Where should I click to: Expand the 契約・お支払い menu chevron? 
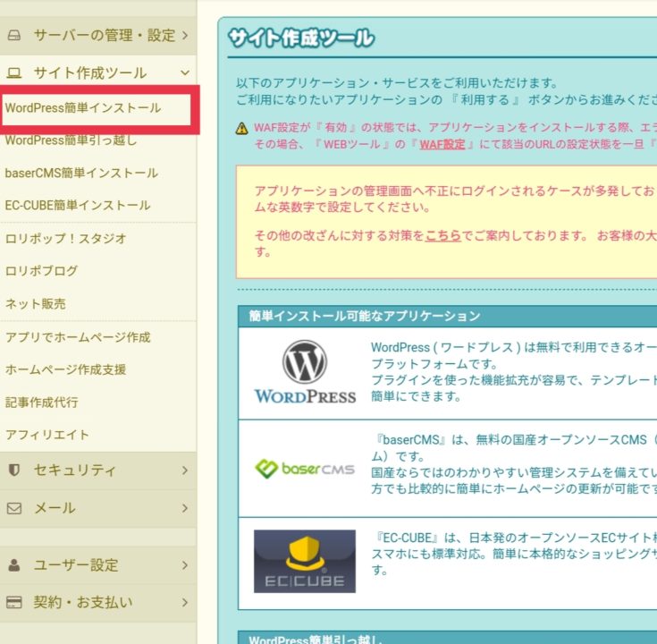(184, 602)
